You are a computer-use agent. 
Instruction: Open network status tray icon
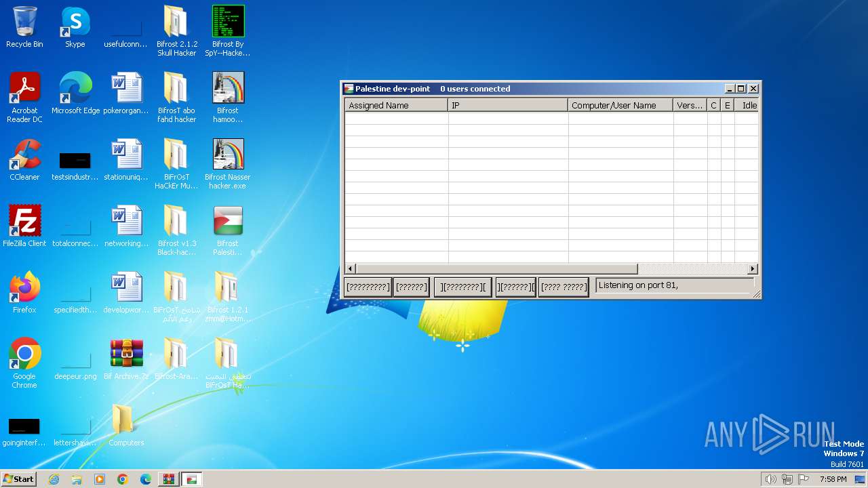pyautogui.click(x=787, y=479)
